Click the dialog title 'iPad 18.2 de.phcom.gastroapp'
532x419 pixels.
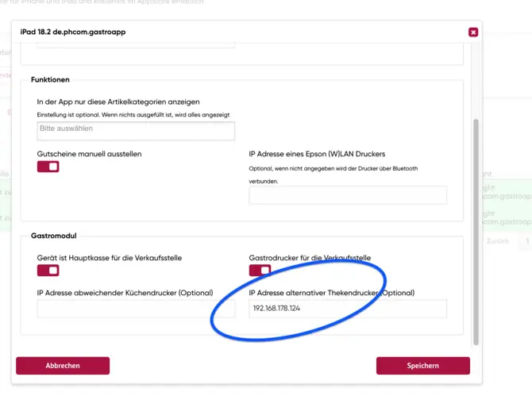73,32
